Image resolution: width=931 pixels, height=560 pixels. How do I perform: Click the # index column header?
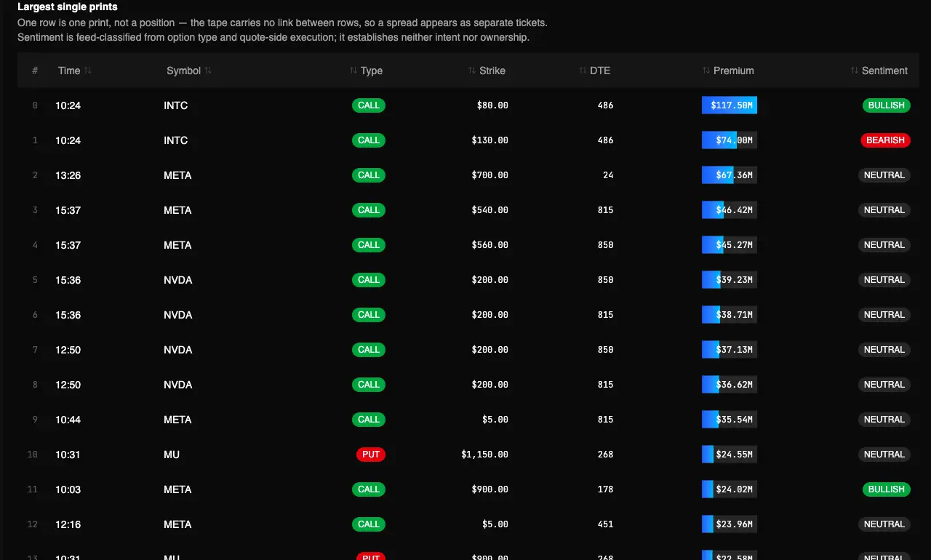35,71
